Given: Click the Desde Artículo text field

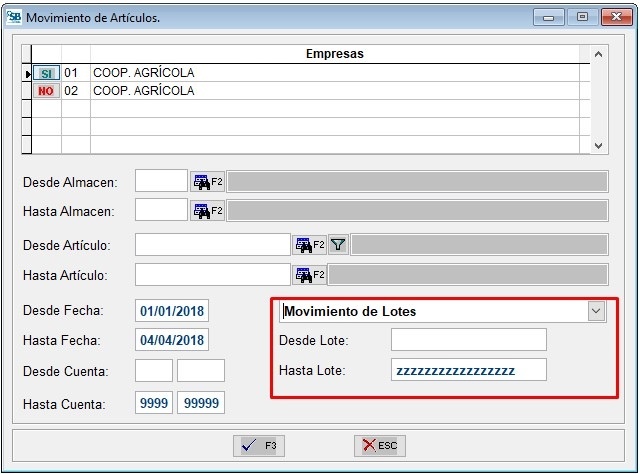Looking at the screenshot, I should coord(212,244).
